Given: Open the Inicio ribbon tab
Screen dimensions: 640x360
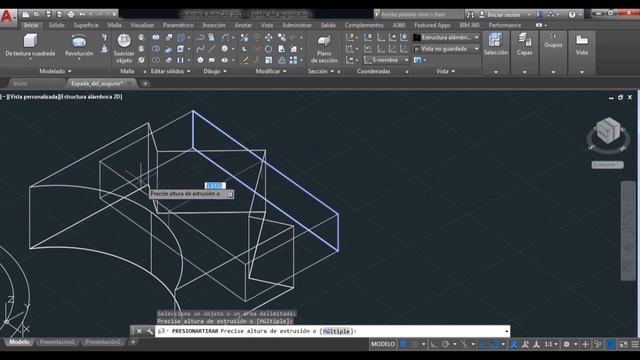Looking at the screenshot, I should coord(31,25).
